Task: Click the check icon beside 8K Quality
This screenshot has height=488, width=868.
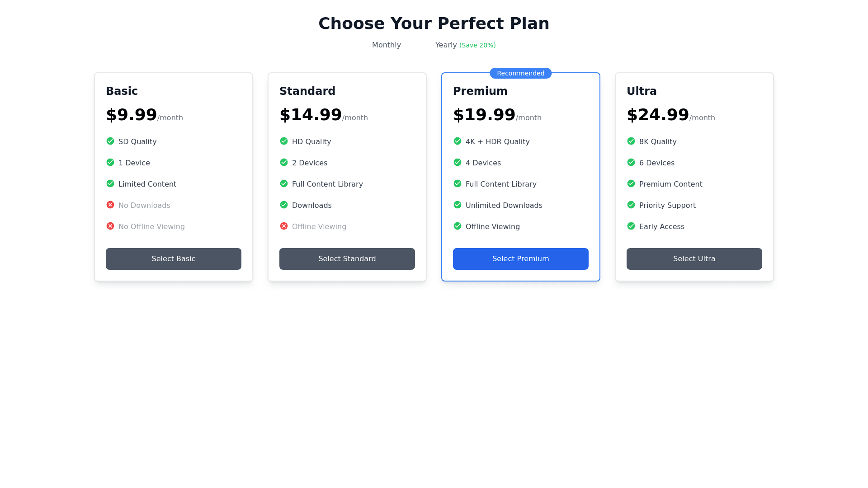Action: [x=631, y=141]
